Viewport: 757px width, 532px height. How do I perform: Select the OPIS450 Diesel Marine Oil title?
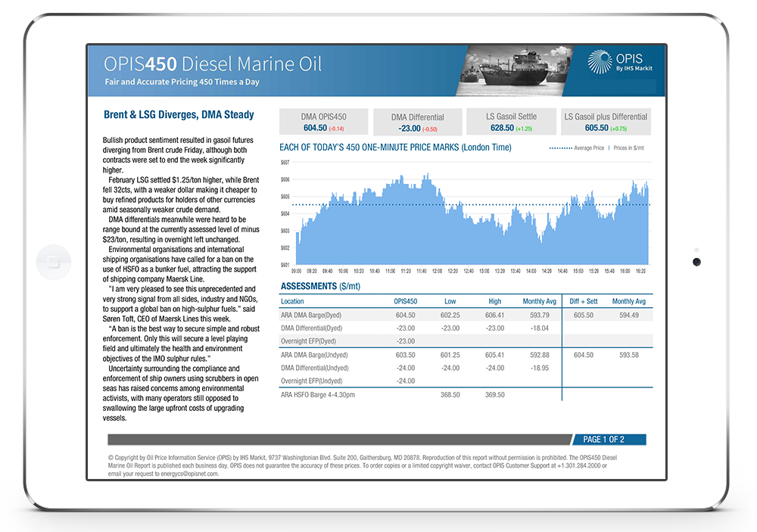(x=213, y=64)
